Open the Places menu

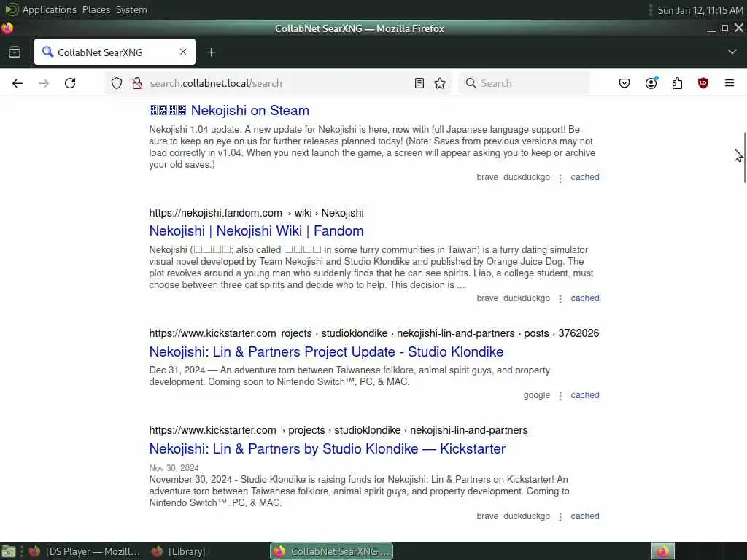point(96,9)
